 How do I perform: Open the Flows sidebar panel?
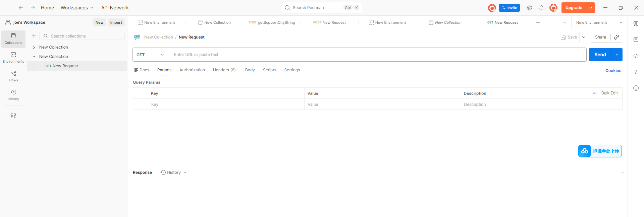(x=13, y=76)
